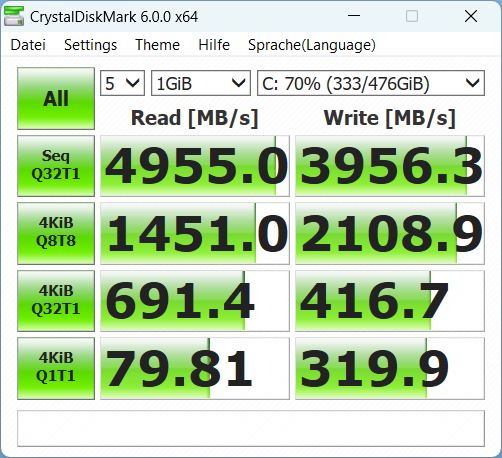
Task: Select the 4KiB Q8T8 write value 2108.9
Action: point(390,233)
